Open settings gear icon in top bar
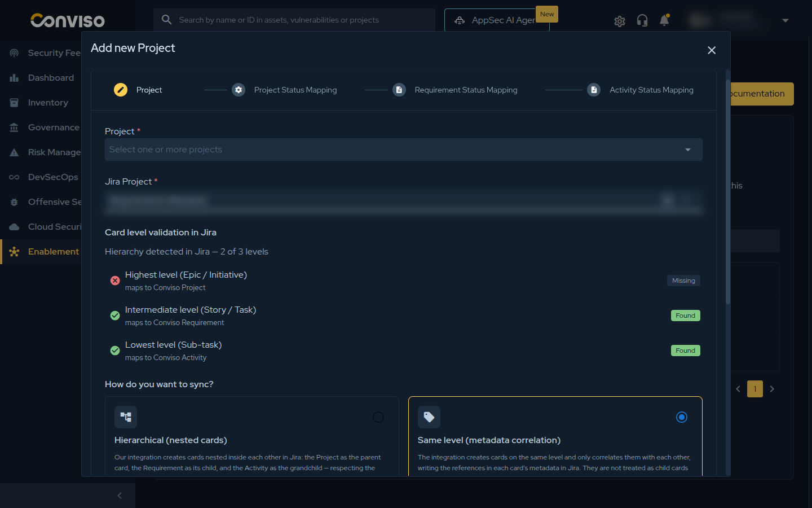The height and width of the screenshot is (508, 812). [x=620, y=21]
